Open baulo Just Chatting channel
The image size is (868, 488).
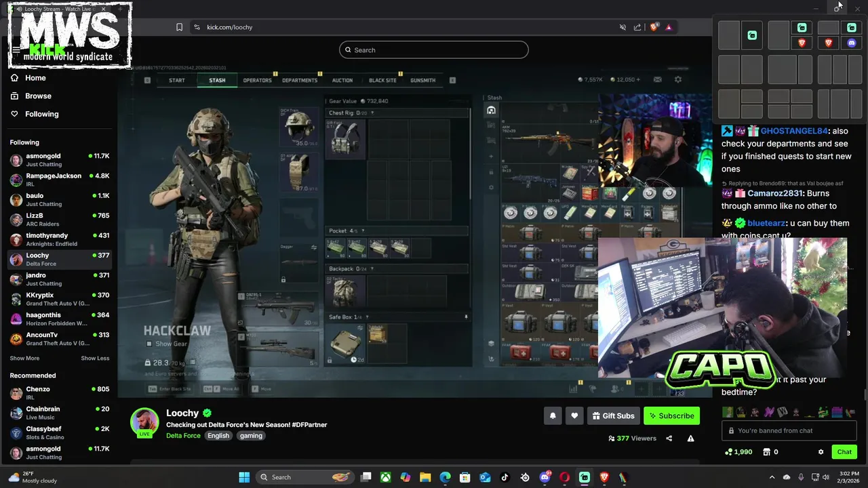pos(60,199)
